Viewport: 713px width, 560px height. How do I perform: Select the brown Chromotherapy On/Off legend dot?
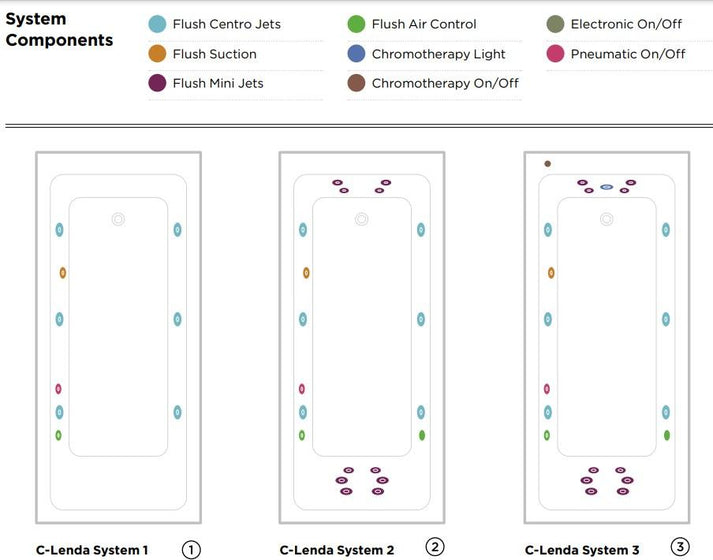(x=356, y=83)
